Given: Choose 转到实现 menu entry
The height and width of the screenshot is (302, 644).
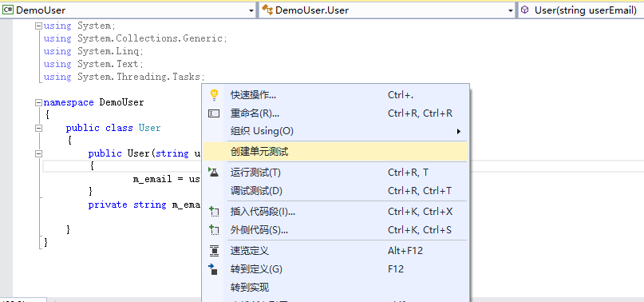Looking at the screenshot, I should (335, 287).
